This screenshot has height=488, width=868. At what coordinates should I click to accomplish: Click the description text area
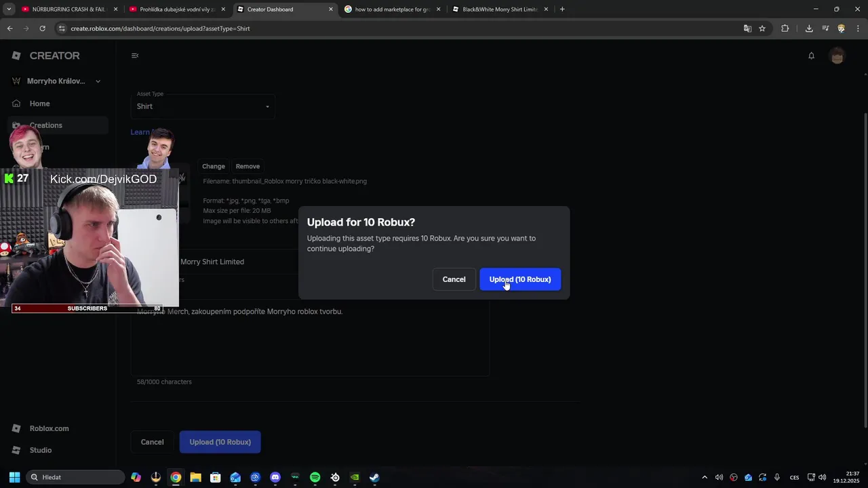tap(310, 338)
